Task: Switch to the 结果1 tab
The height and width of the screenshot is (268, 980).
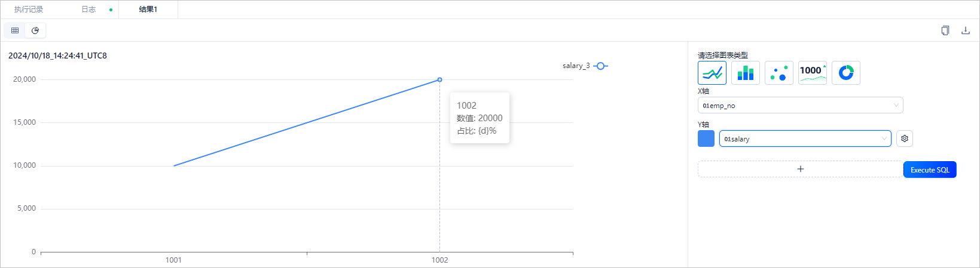Action: coord(148,10)
